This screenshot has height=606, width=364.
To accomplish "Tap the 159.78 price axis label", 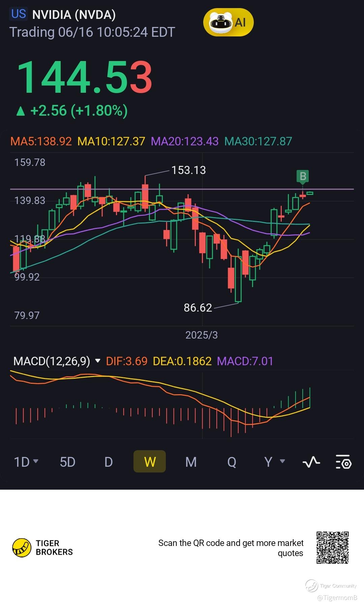I will (x=30, y=163).
